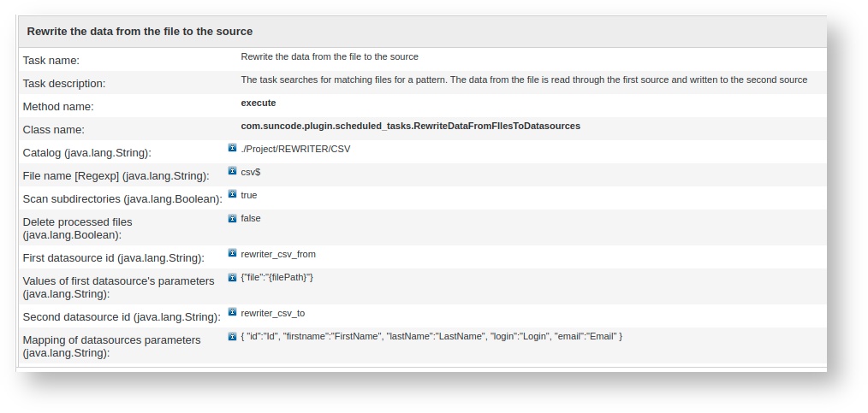This screenshot has height=413, width=868.
Task: Click the icon next to csv$ regexp
Action: click(232, 171)
